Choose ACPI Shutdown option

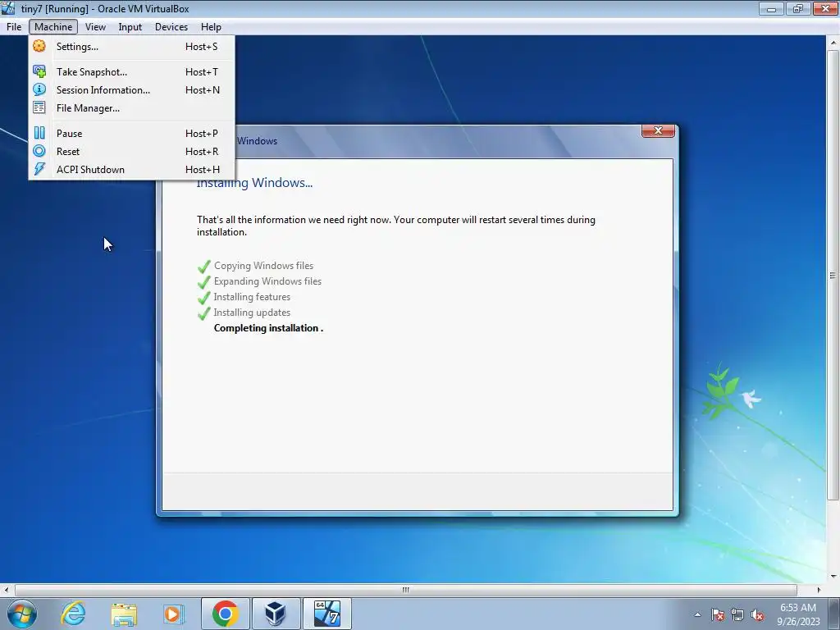[131, 170]
